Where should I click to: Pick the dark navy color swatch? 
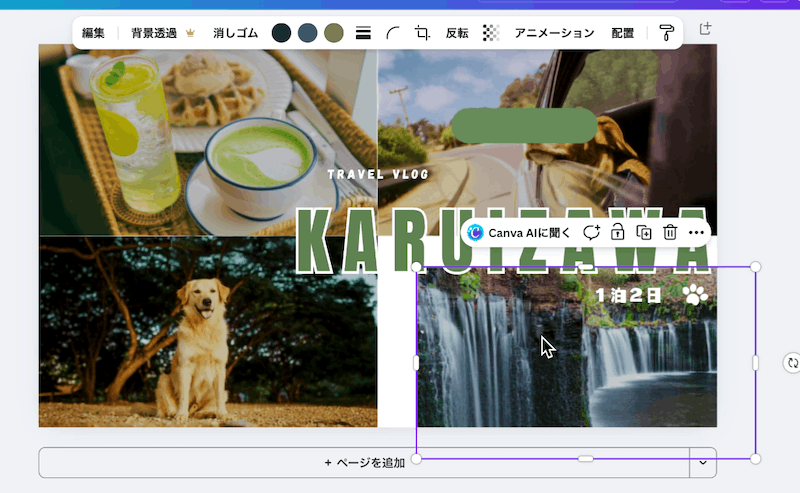click(x=281, y=33)
